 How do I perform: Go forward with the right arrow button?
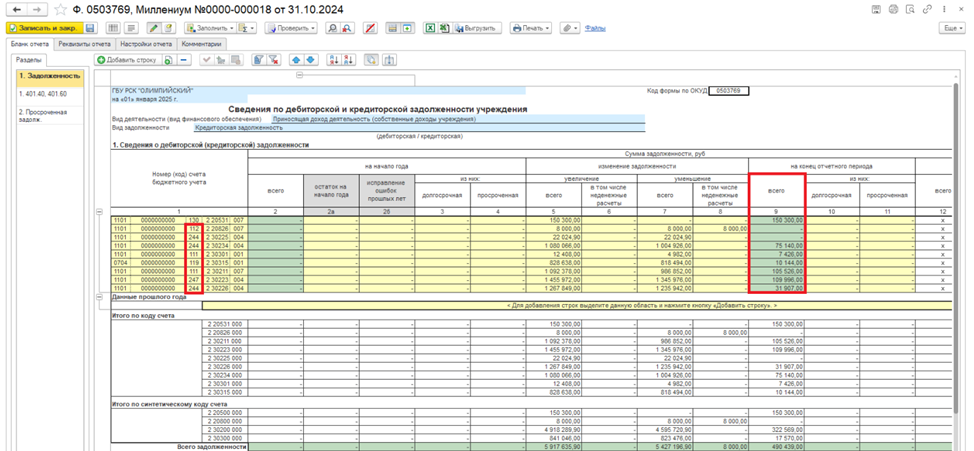(37, 10)
